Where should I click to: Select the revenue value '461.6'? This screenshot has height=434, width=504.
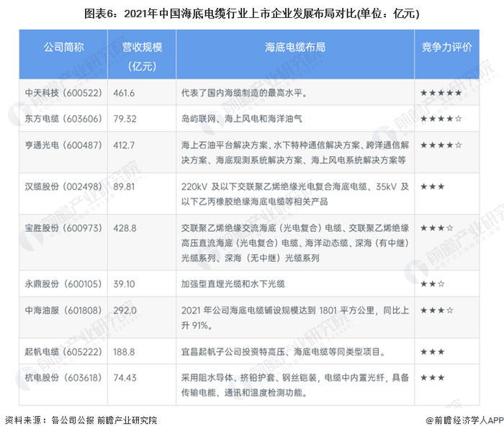(124, 93)
